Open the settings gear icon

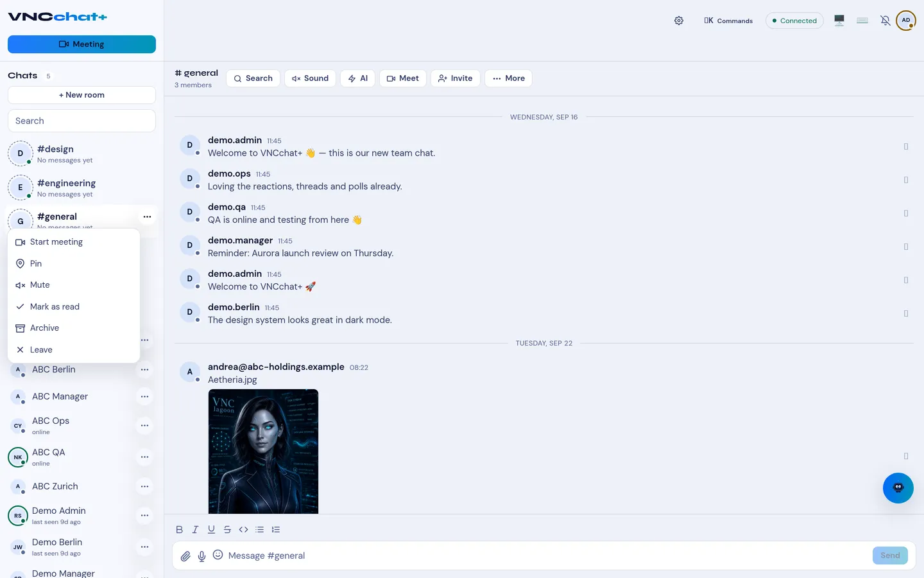click(679, 21)
